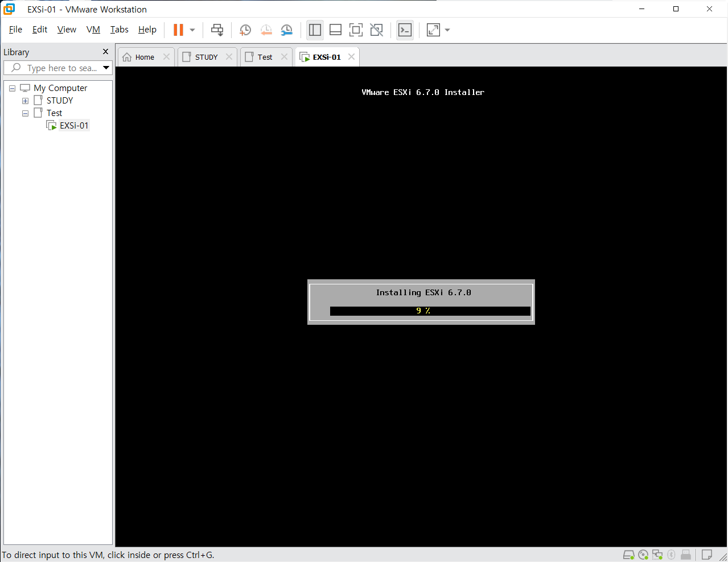Click inside the VM console screen
The width and height of the screenshot is (728, 562).
point(421,307)
